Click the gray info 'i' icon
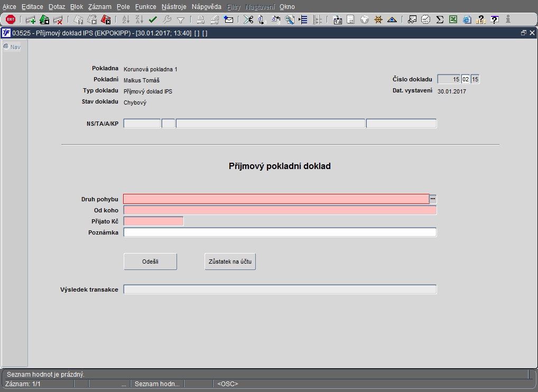Screen dimensions: 538x392 click(x=508, y=20)
